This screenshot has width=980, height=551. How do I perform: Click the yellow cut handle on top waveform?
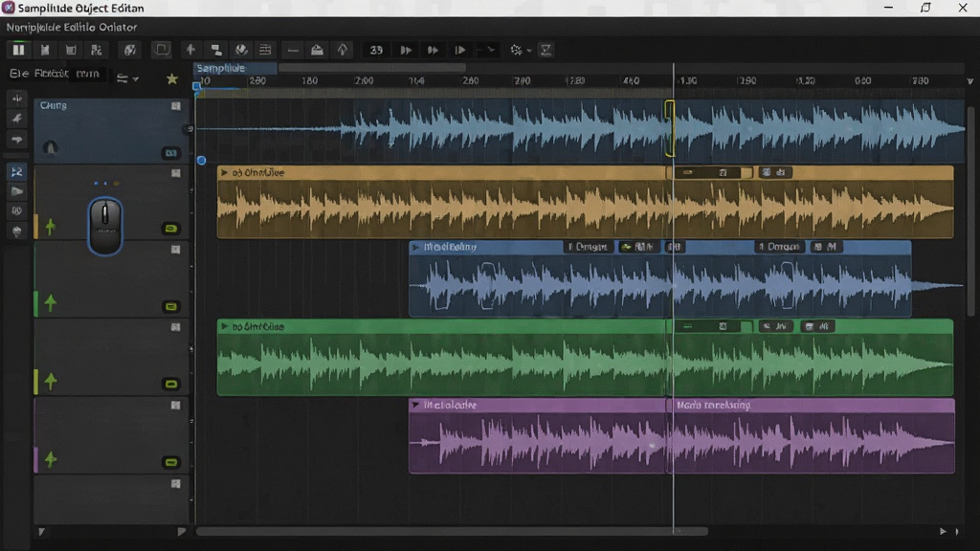pos(669,129)
